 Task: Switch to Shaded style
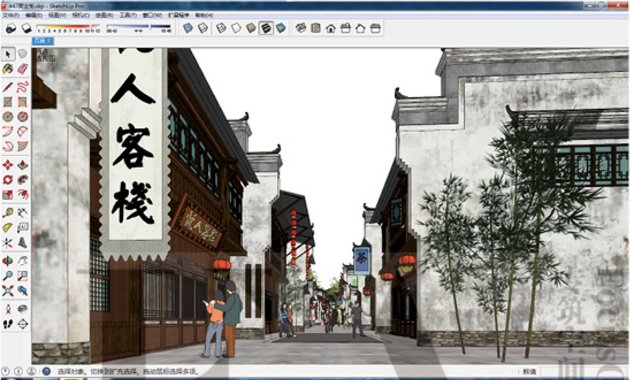click(x=251, y=28)
